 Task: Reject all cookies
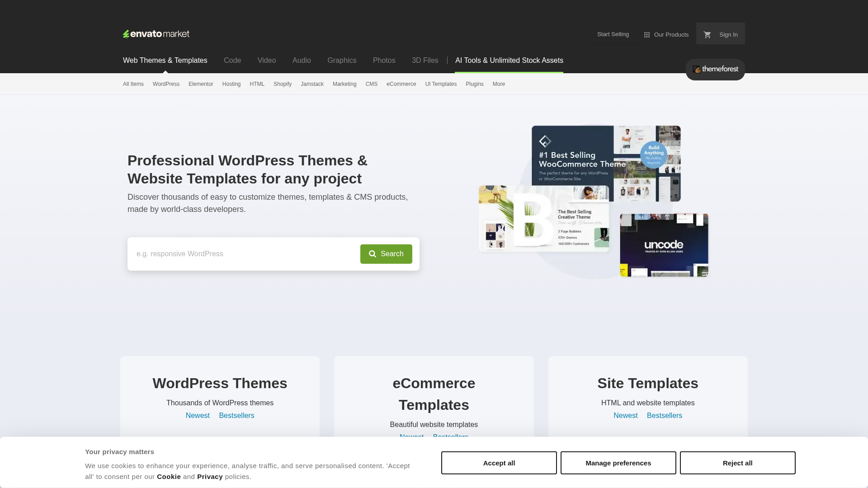pyautogui.click(x=738, y=463)
